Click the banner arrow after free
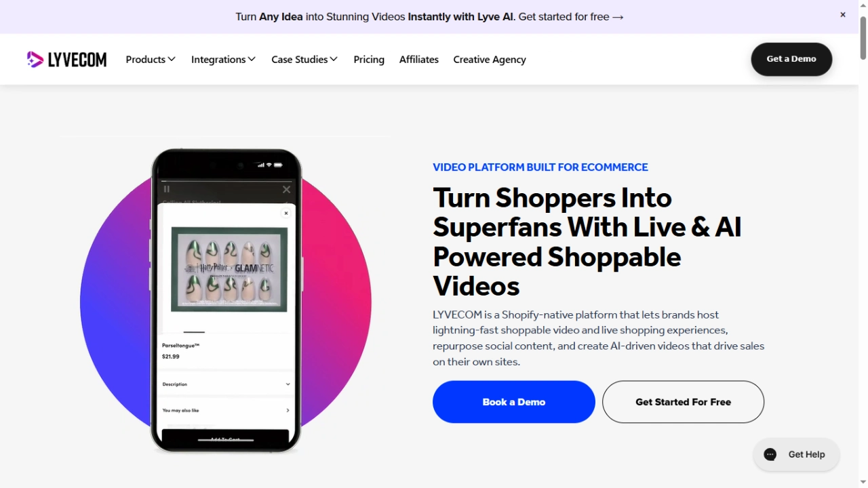 click(618, 17)
